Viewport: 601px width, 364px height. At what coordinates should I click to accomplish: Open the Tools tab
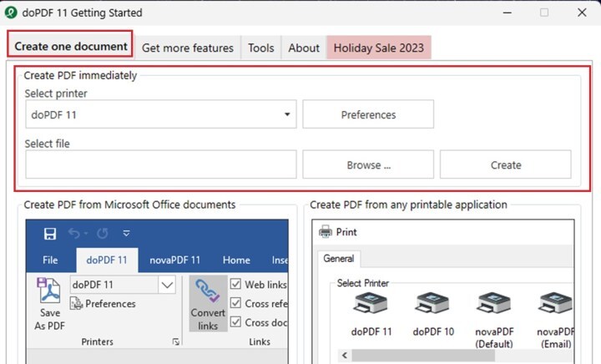(260, 48)
